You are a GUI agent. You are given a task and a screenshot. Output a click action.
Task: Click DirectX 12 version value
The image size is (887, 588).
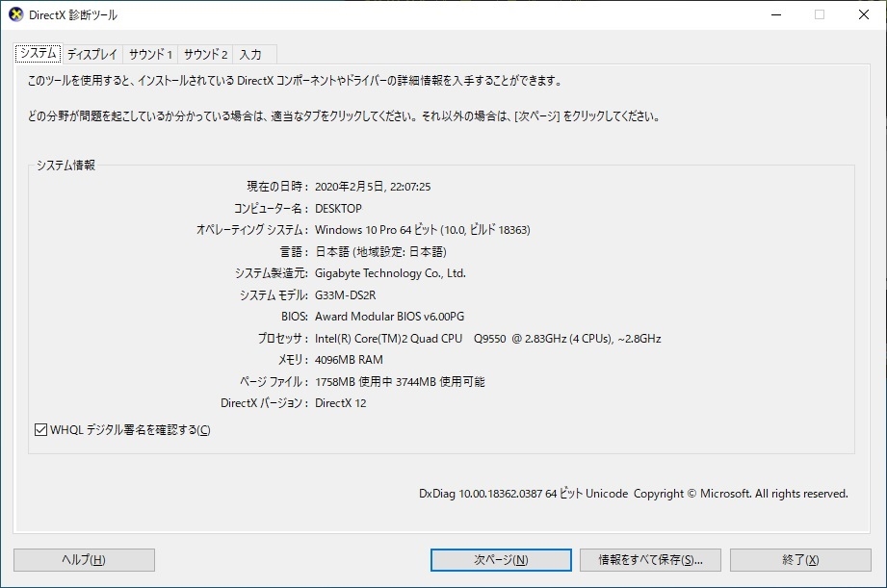coord(341,403)
